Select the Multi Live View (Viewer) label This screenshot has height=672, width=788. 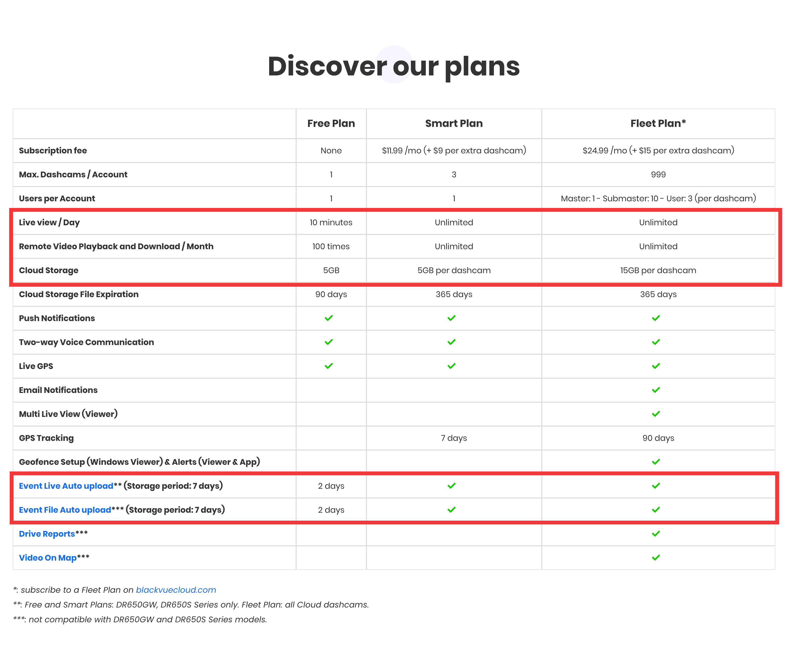point(69,414)
